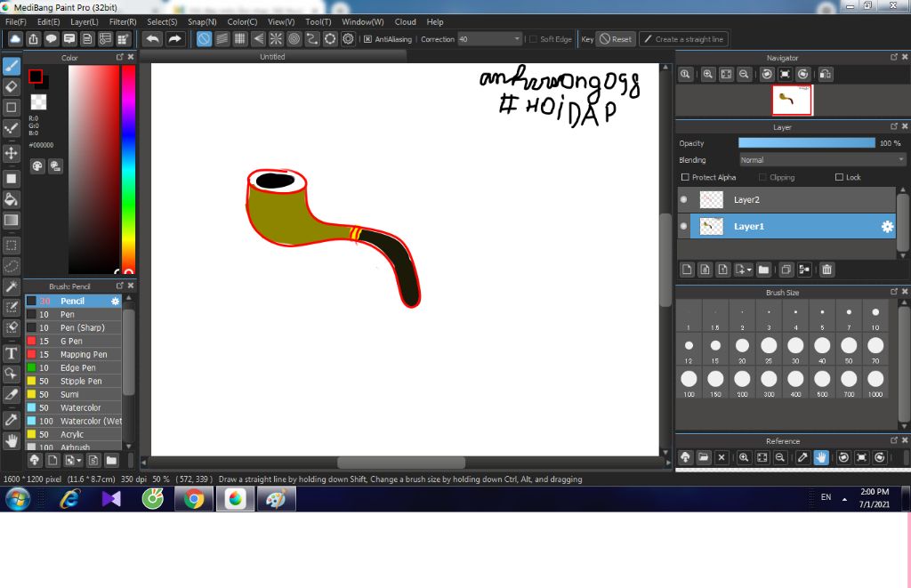911x588 pixels.
Task: Undock the Layer panel
Action: pos(894,126)
